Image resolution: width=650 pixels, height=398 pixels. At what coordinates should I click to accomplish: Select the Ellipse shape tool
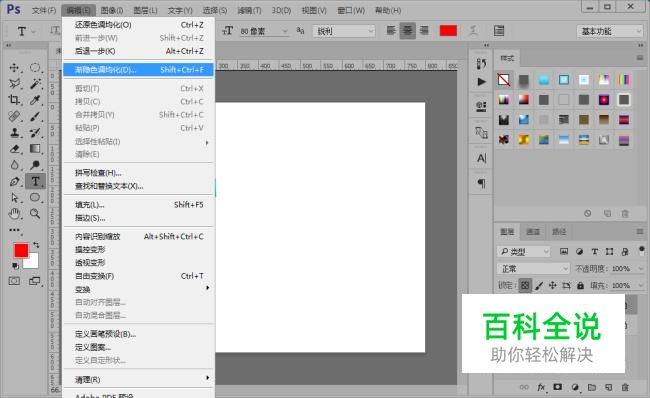click(35, 197)
